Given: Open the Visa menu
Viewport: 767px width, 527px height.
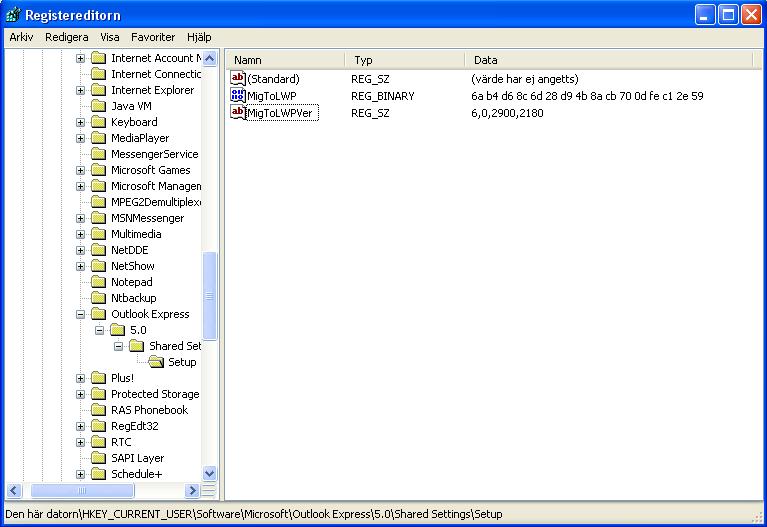Looking at the screenshot, I should 110,37.
